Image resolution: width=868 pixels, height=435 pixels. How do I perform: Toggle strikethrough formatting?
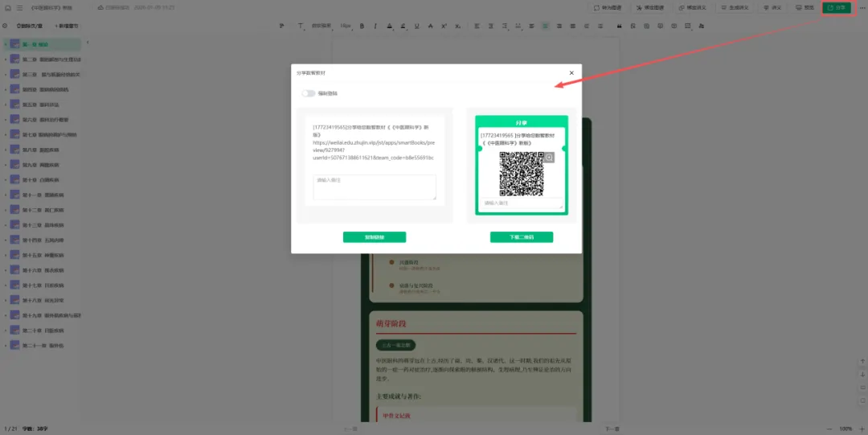coord(430,26)
